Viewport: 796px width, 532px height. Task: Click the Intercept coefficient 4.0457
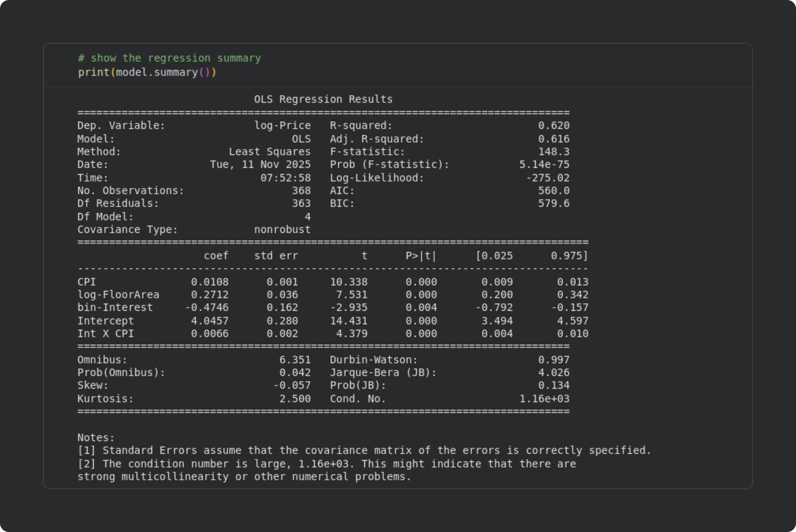pyautogui.click(x=209, y=321)
